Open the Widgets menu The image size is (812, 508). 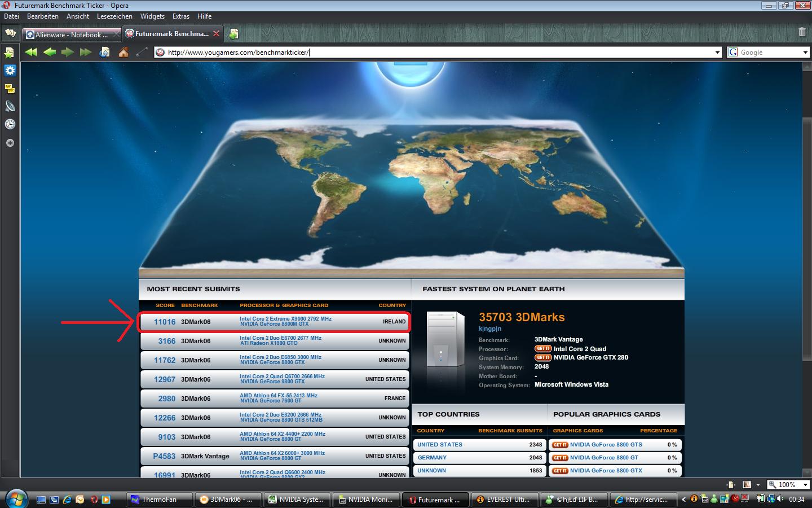[x=152, y=16]
